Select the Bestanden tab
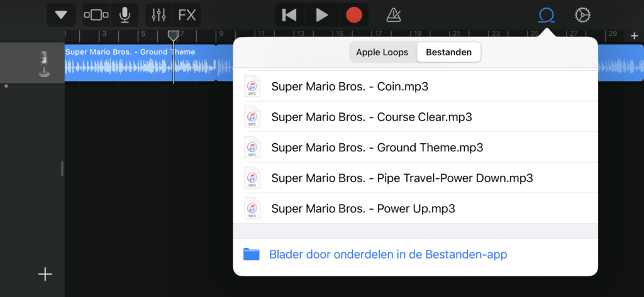The width and height of the screenshot is (644, 297). 448,52
